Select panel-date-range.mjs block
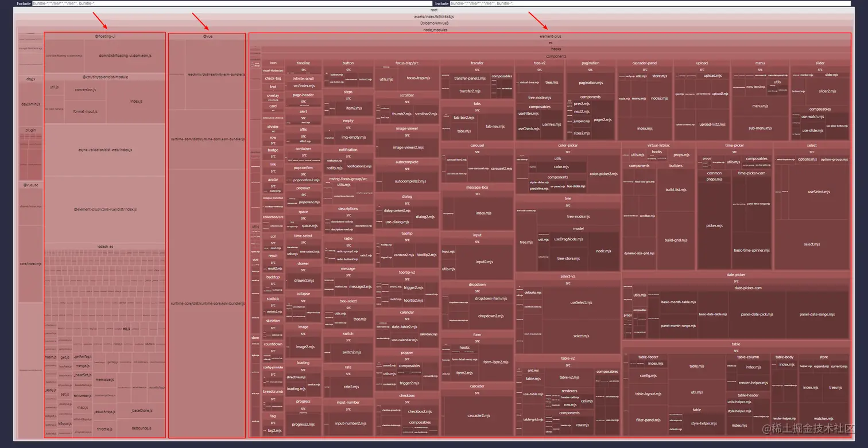 pos(817,314)
